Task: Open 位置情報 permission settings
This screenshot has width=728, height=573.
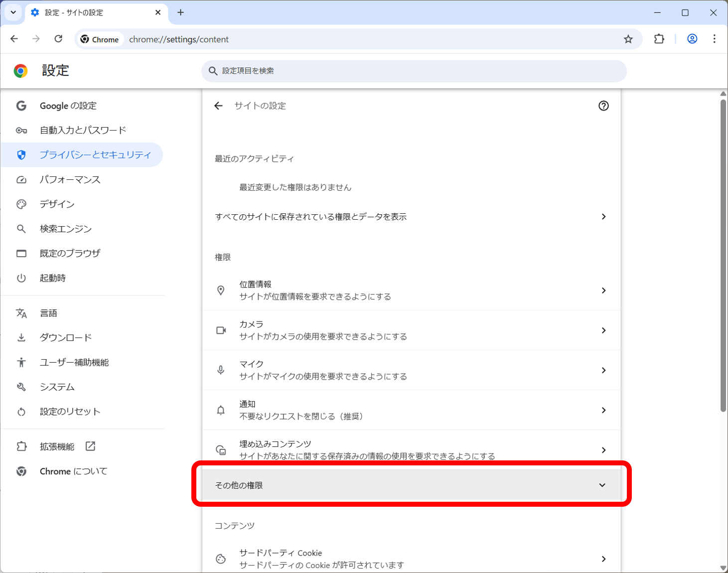Action: click(412, 290)
